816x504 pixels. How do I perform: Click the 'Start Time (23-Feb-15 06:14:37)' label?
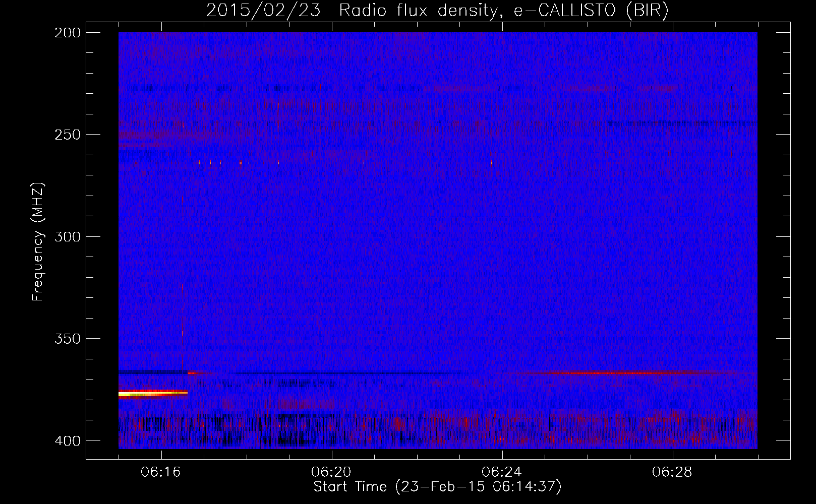(x=437, y=487)
